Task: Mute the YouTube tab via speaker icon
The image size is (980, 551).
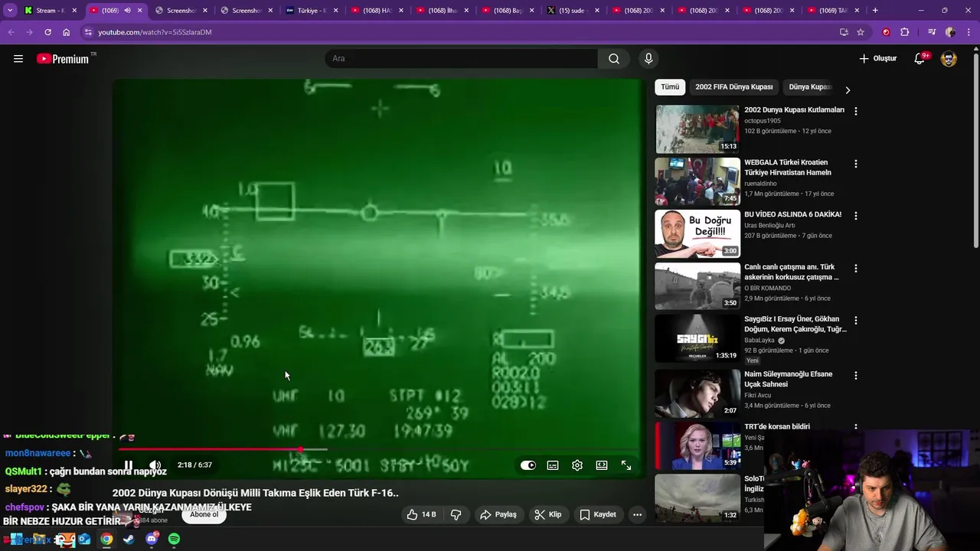Action: click(x=127, y=11)
